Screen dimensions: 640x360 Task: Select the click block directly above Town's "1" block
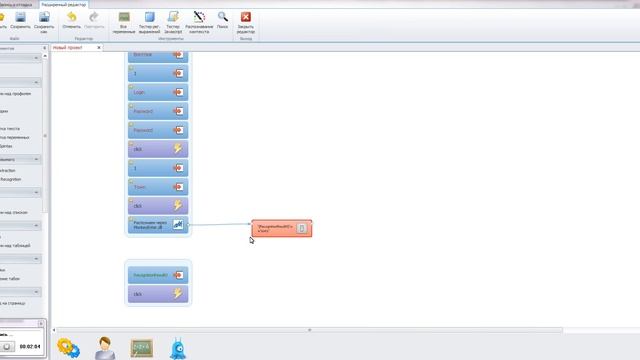tap(158, 149)
